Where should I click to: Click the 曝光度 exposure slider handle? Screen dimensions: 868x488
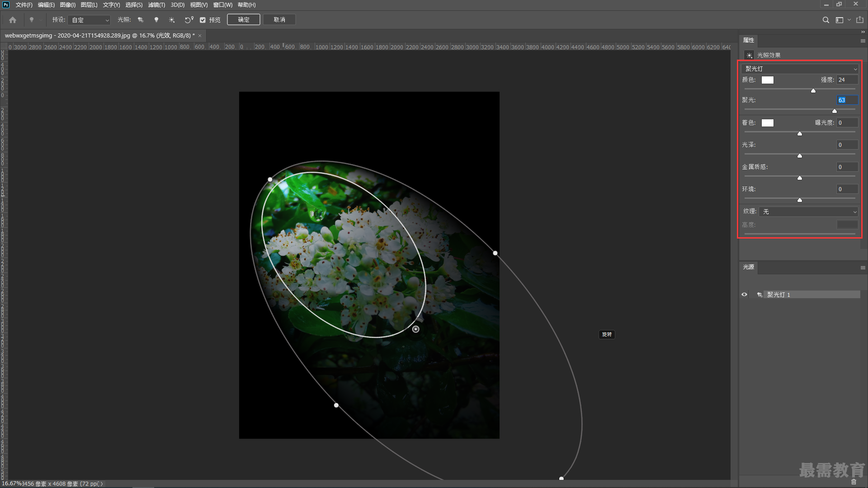pos(800,134)
